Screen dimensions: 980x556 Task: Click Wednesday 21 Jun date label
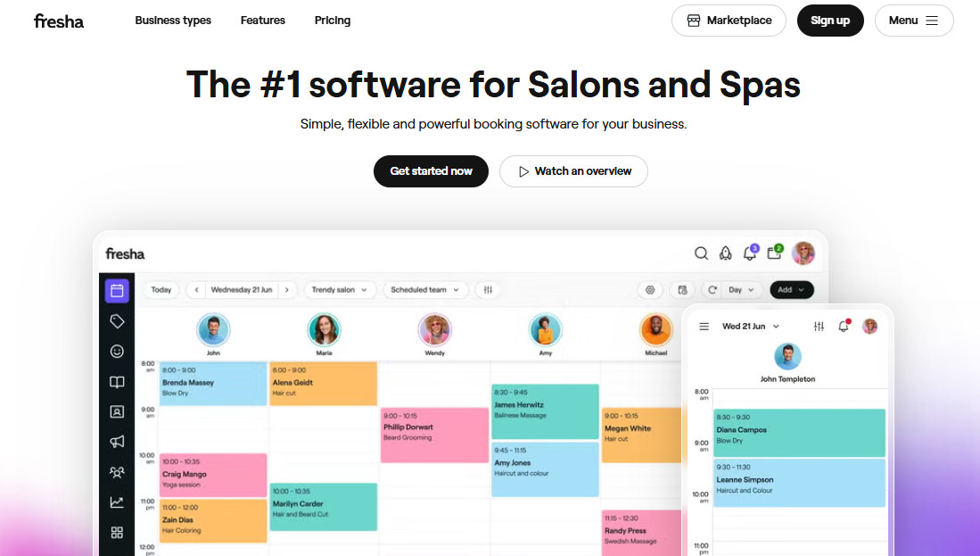tap(242, 289)
